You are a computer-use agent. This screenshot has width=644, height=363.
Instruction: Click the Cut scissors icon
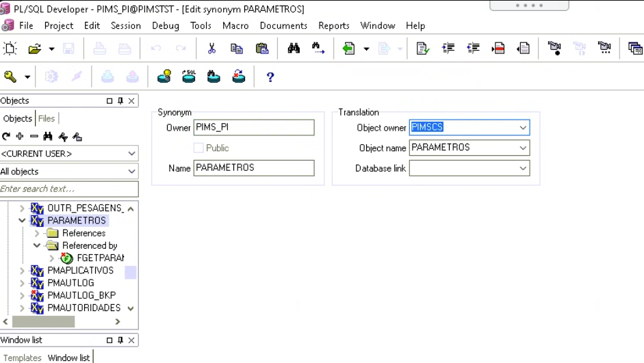pyautogui.click(x=211, y=49)
